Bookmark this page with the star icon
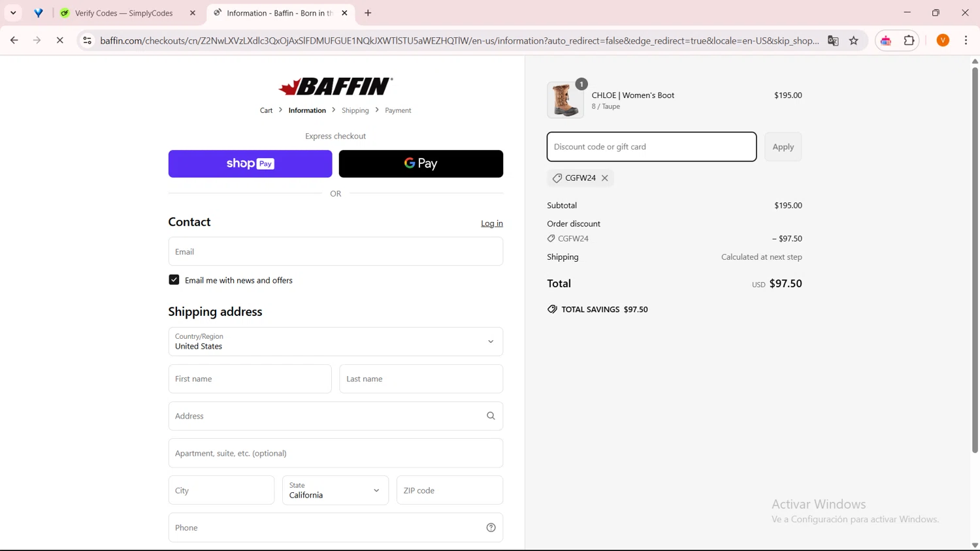This screenshot has height=551, width=980. pyautogui.click(x=853, y=40)
